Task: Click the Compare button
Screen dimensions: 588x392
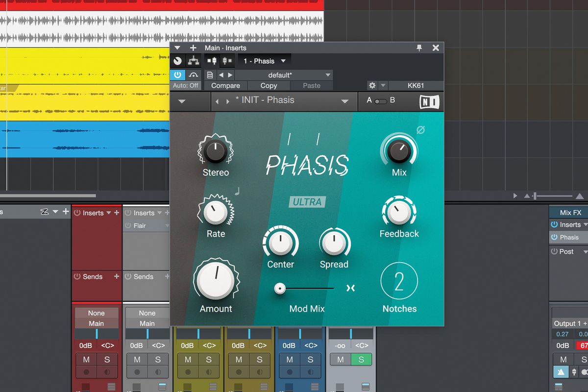Action: tap(225, 85)
